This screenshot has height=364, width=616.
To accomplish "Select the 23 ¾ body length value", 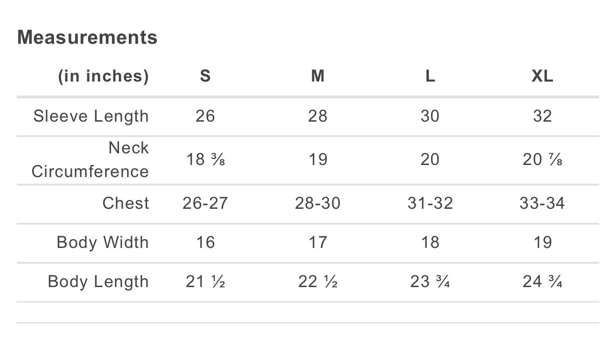I will [430, 282].
